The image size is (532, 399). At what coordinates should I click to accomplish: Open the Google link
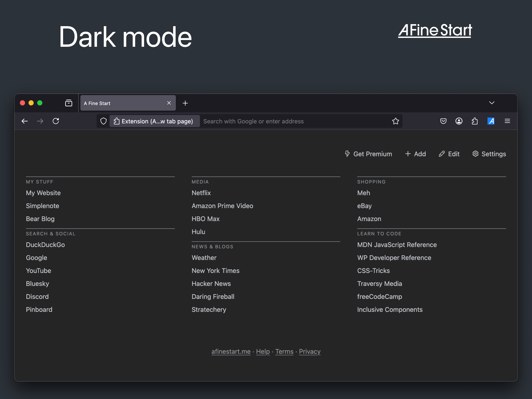tap(37, 258)
